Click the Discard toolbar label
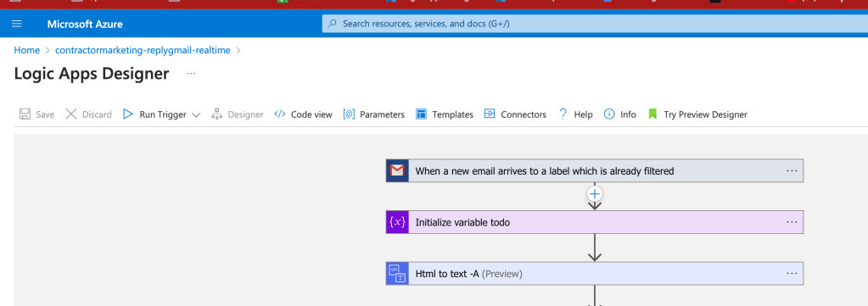The width and height of the screenshot is (868, 306). [x=97, y=114]
